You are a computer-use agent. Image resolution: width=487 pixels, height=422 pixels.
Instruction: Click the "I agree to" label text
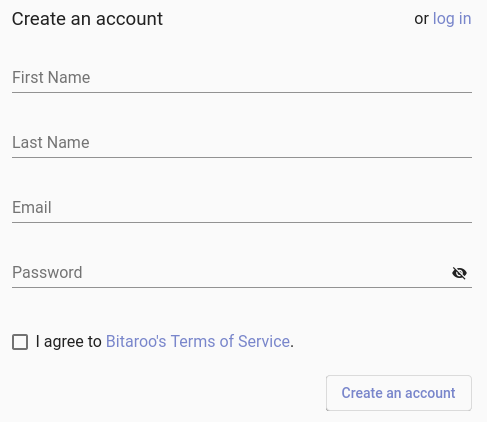pos(68,342)
